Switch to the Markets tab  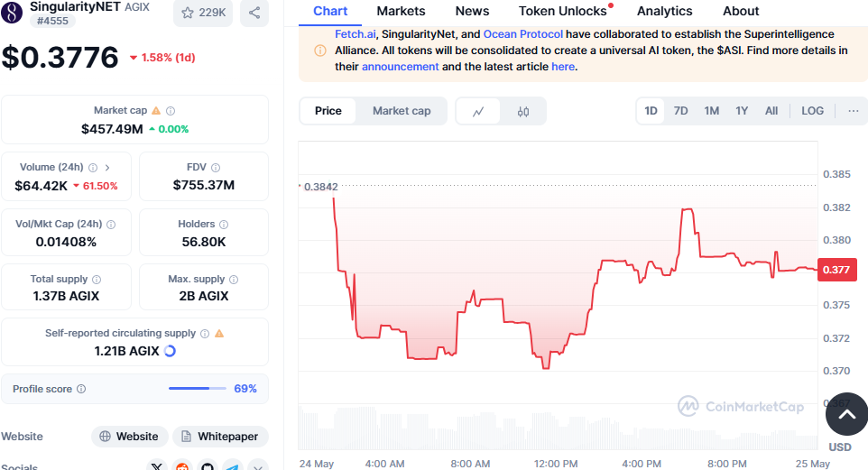401,11
